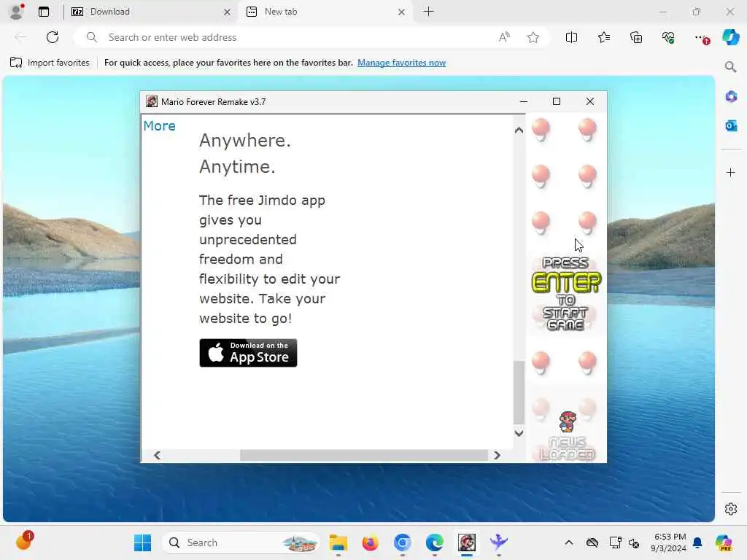
Task: Click the scroll up arrow in Mario window
Action: (519, 130)
